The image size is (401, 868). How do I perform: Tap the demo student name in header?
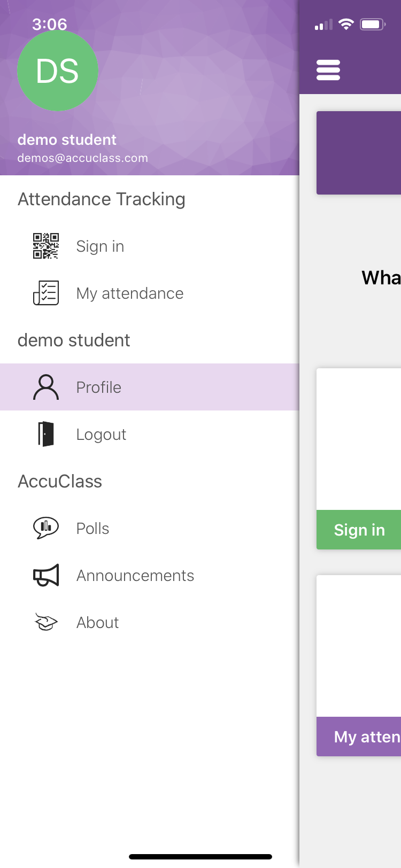(x=67, y=140)
